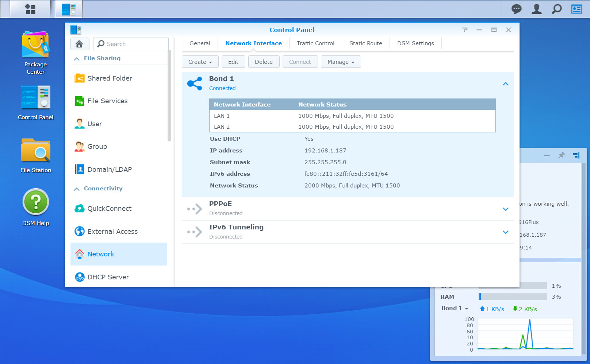Minimize the widget panel

[547, 155]
